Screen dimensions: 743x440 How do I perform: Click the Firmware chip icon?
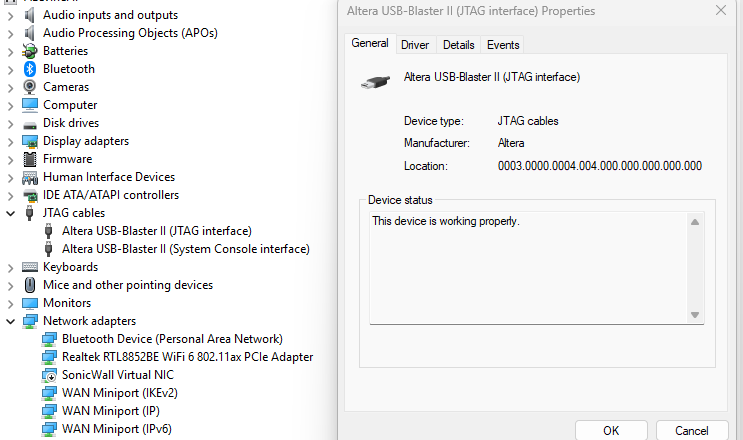(30, 159)
